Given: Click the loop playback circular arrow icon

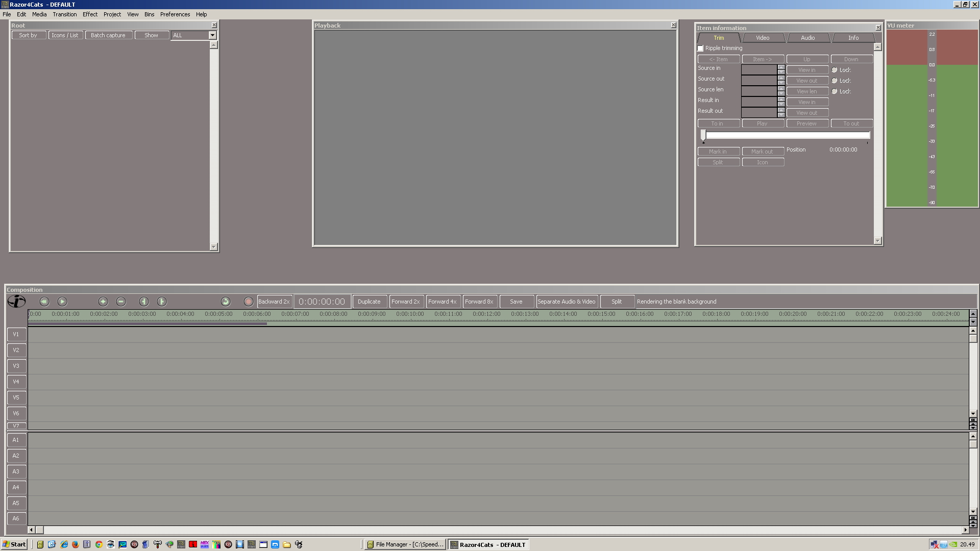Looking at the screenshot, I should tap(226, 302).
